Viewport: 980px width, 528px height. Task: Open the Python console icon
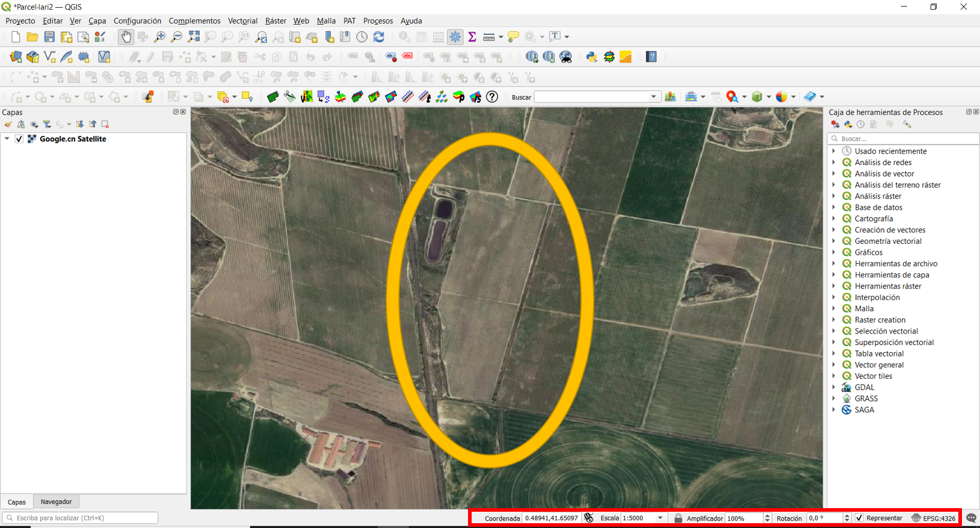pyautogui.click(x=592, y=57)
